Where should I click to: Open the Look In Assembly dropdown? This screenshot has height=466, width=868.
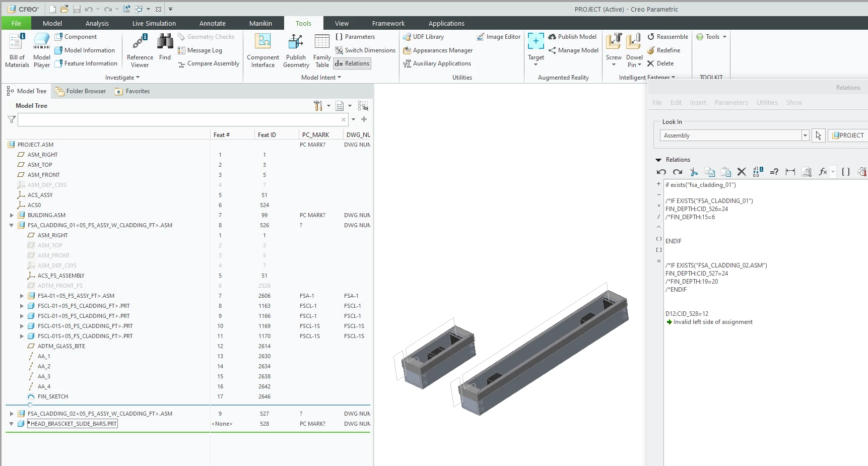[x=805, y=136]
